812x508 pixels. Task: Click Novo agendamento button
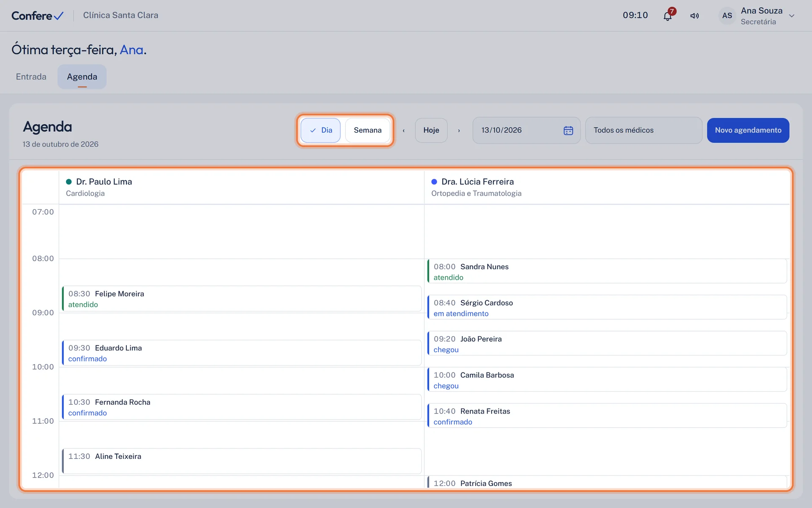748,130
